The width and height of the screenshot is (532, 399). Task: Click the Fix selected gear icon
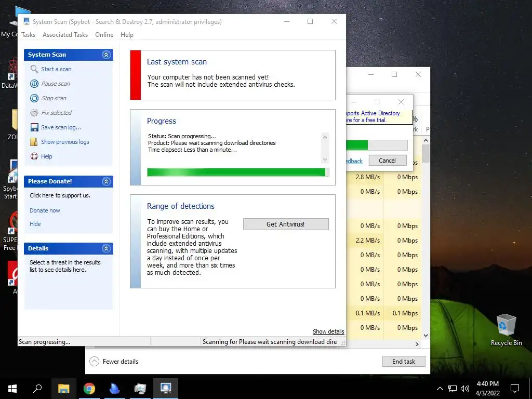tap(34, 113)
